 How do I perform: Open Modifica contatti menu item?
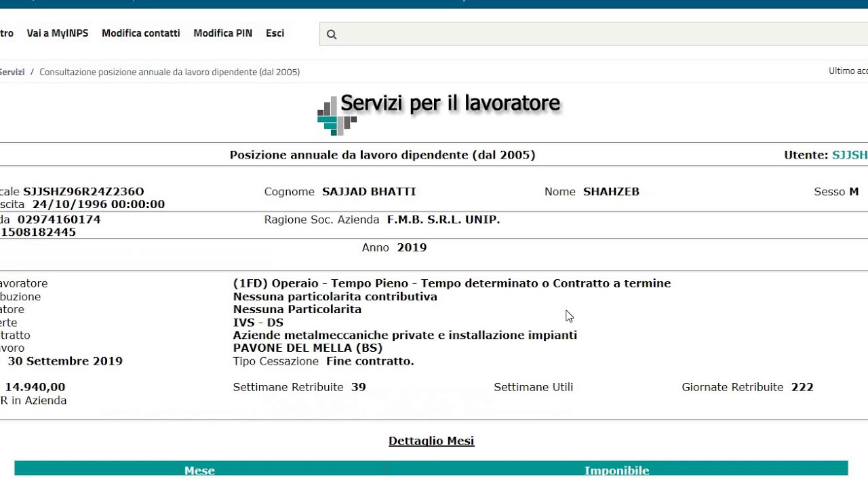(x=141, y=33)
